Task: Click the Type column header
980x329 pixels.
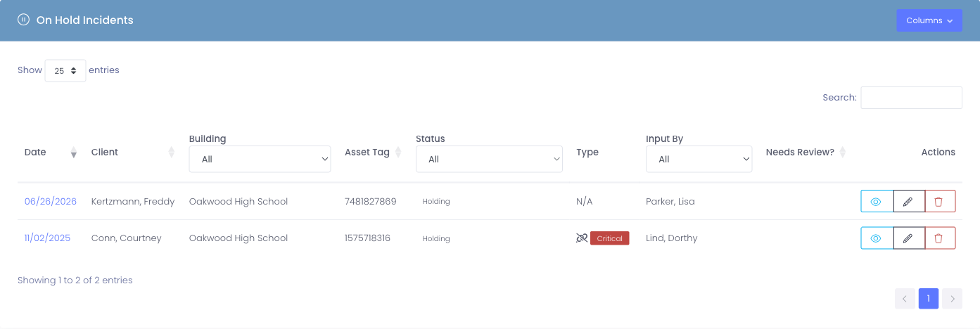Action: pyautogui.click(x=587, y=153)
